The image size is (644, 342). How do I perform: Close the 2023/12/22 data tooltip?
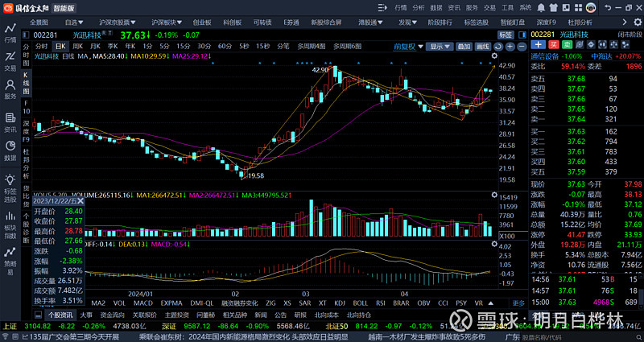click(x=80, y=200)
